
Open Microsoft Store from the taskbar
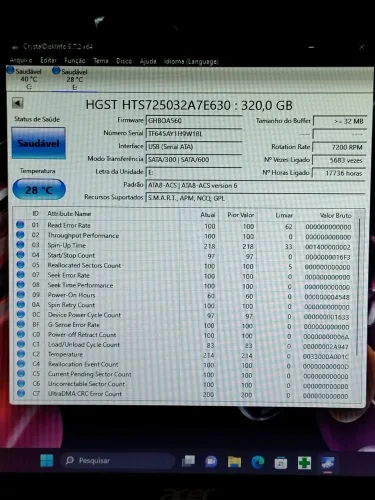[x=281, y=463]
